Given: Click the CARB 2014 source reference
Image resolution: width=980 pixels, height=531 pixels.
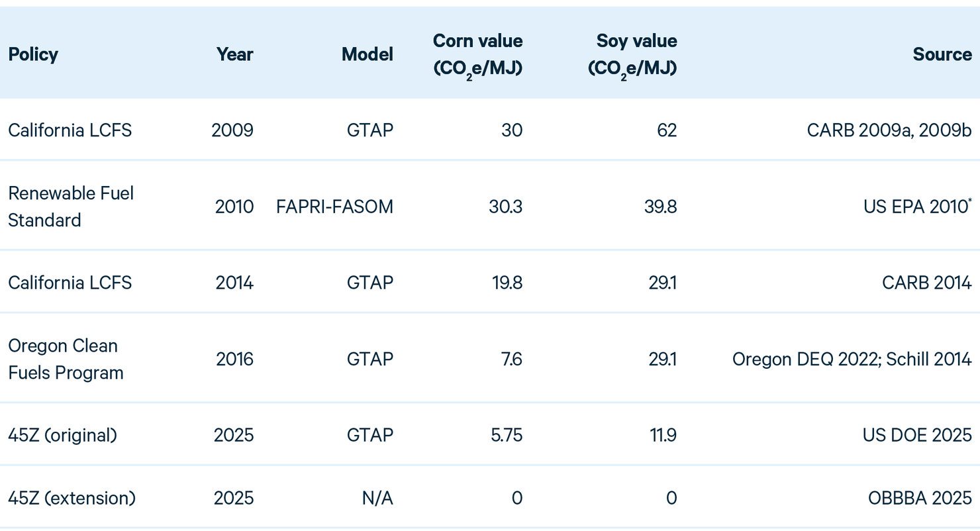Looking at the screenshot, I should click(926, 283).
